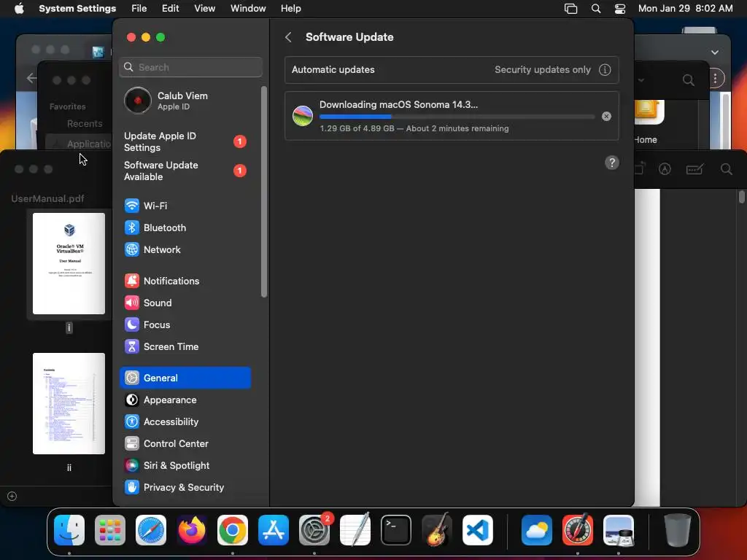The image size is (747, 560).
Task: Click the settings sidebar scrollbar
Action: [x=264, y=192]
